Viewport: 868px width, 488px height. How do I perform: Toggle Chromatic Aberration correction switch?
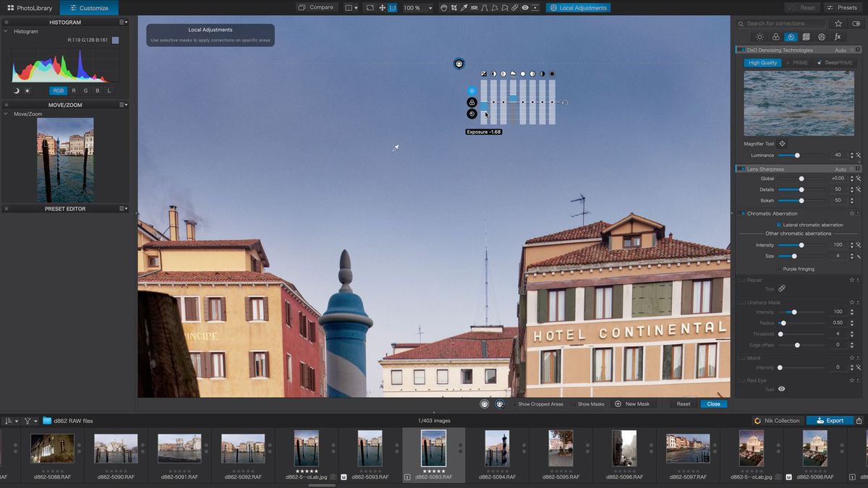coord(741,213)
